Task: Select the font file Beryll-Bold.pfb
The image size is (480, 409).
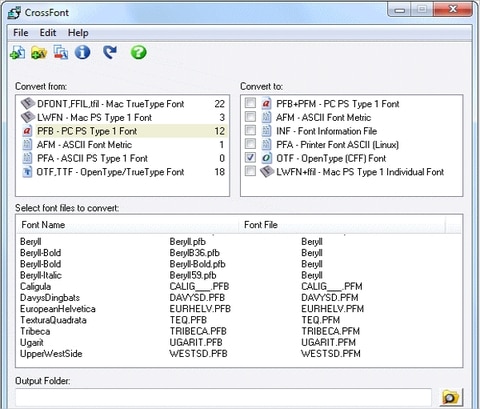Action: 197,264
